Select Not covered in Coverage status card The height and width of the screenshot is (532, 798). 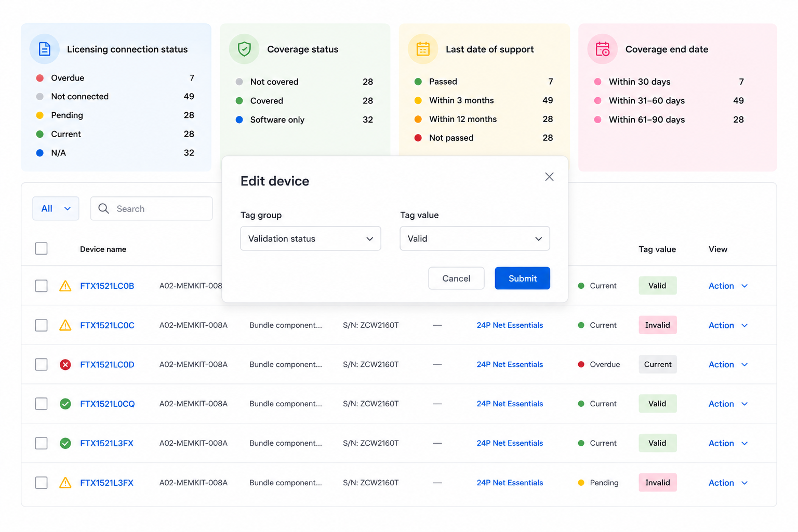(x=304, y=82)
